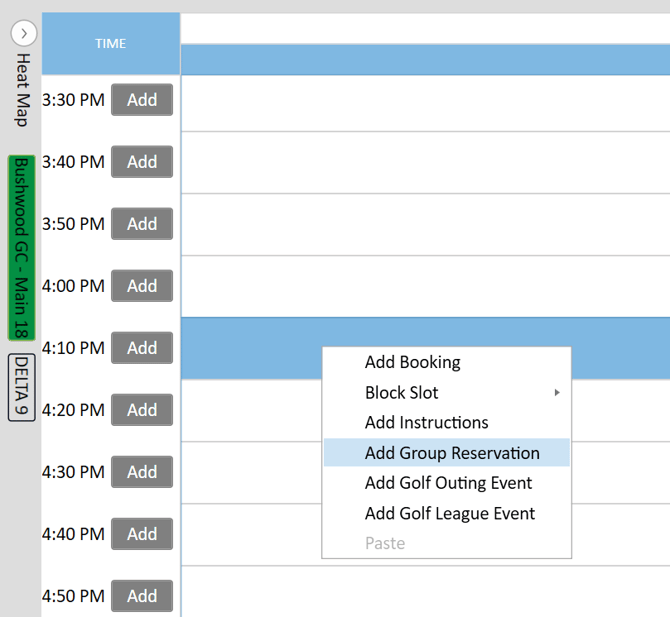Click Add next to 4:30 PM
670x617 pixels.
[x=142, y=472]
